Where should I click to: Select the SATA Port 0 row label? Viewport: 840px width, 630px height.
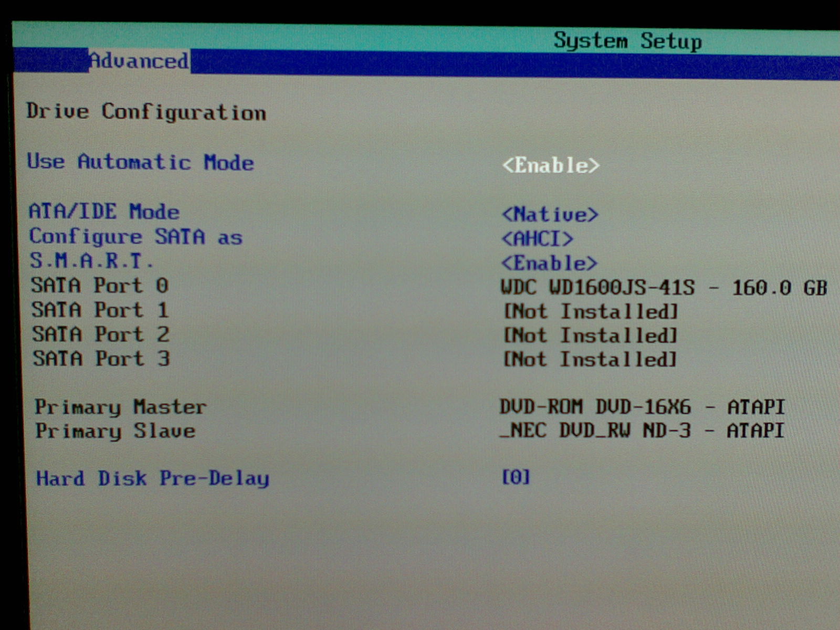click(100, 285)
